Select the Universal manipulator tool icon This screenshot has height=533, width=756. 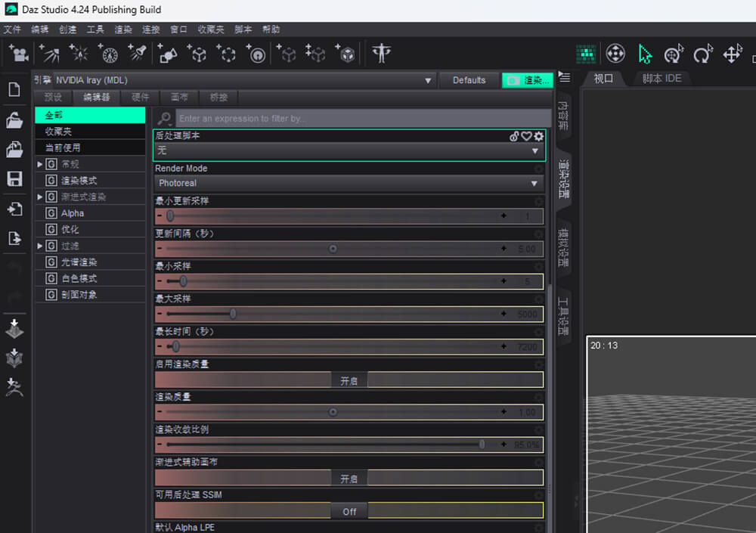(x=615, y=54)
